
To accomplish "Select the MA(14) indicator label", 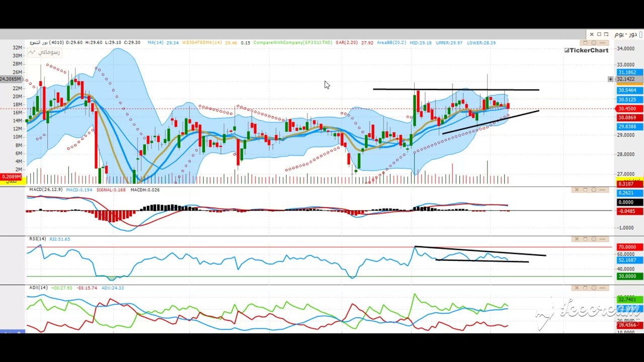I will pyautogui.click(x=155, y=43).
